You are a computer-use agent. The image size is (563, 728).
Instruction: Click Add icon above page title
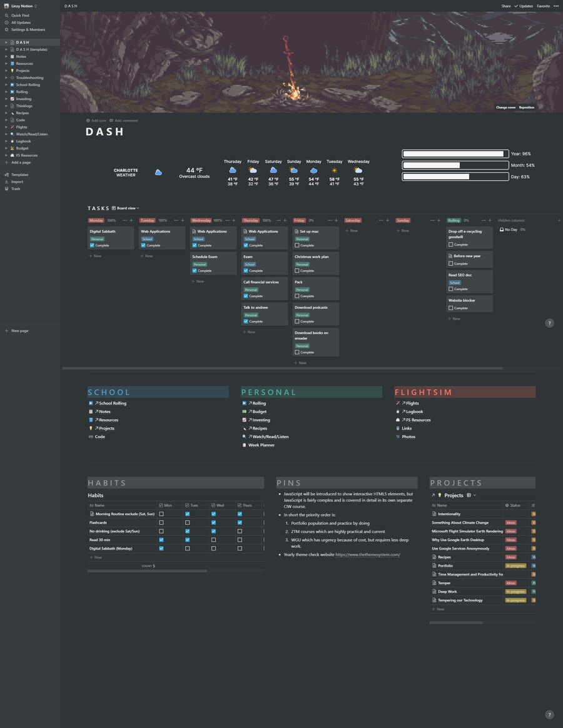click(96, 121)
